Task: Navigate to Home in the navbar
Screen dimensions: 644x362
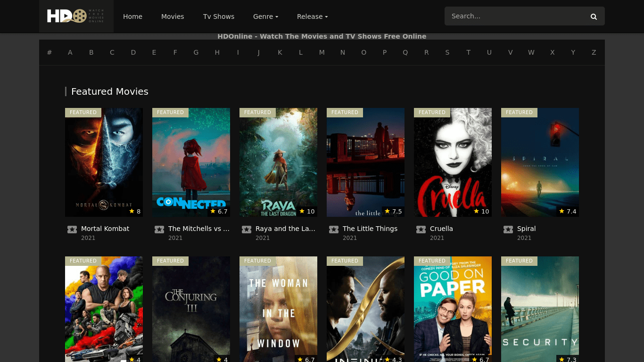Action: pos(132,16)
